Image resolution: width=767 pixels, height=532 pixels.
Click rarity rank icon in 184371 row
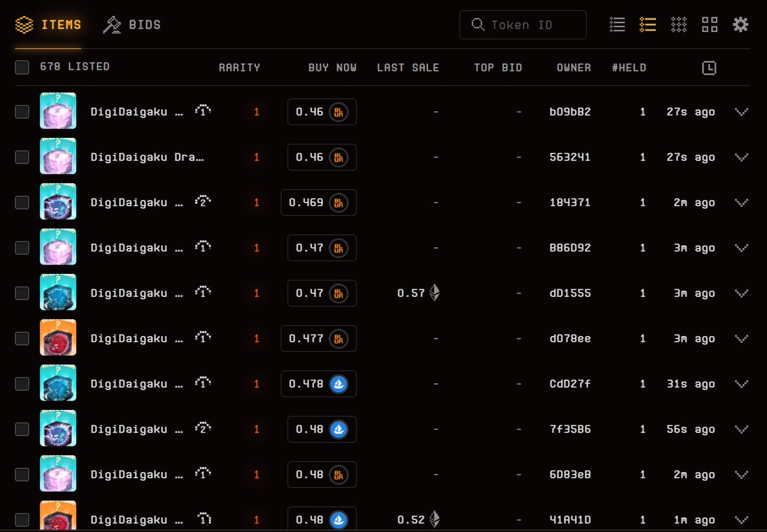click(203, 202)
